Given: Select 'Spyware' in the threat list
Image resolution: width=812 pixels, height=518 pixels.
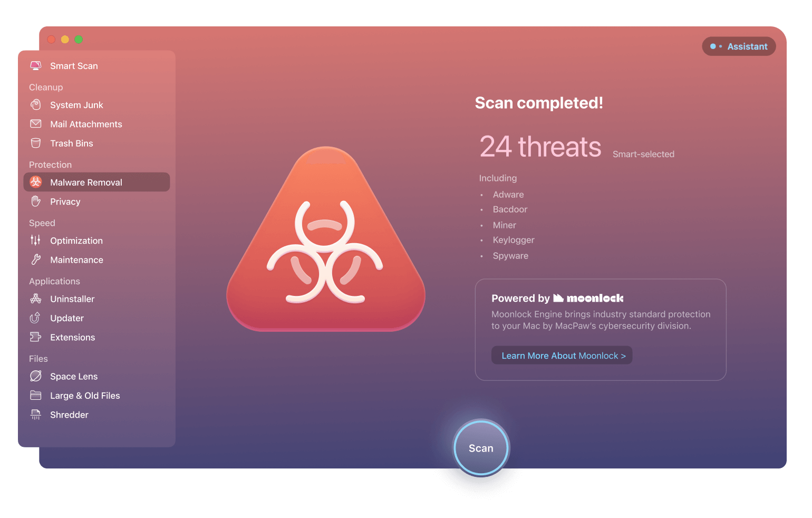Looking at the screenshot, I should tap(510, 256).
